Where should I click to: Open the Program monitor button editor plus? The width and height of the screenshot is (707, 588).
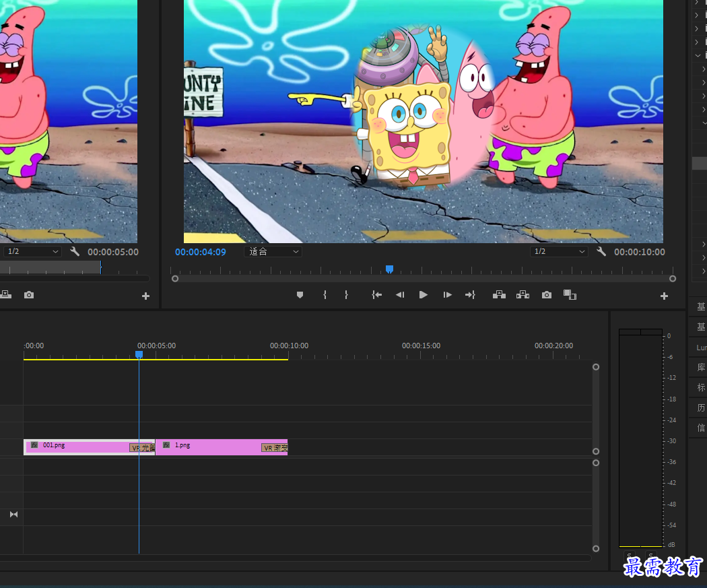(x=664, y=296)
